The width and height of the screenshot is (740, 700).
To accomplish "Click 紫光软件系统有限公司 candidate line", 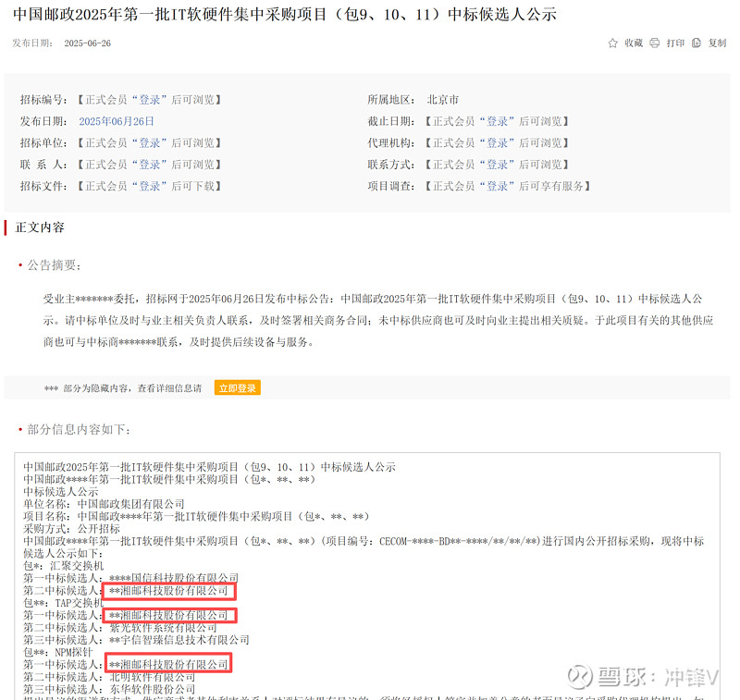I will coord(120,627).
